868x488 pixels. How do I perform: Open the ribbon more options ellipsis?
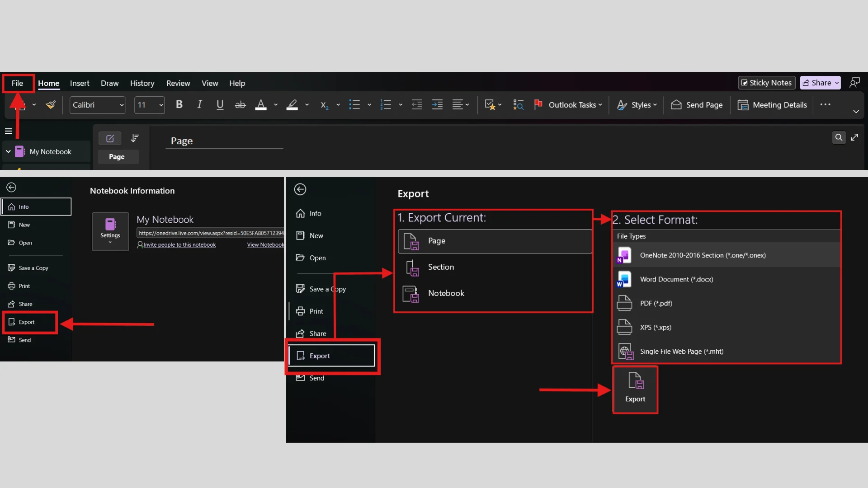tap(825, 104)
